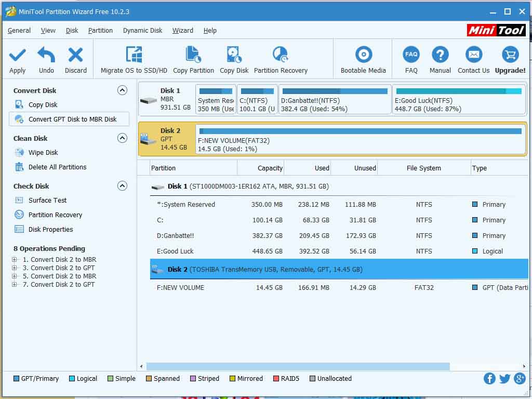Viewport: 532px width, 399px height.
Task: Collapse the Convert Disk section
Action: 122,90
